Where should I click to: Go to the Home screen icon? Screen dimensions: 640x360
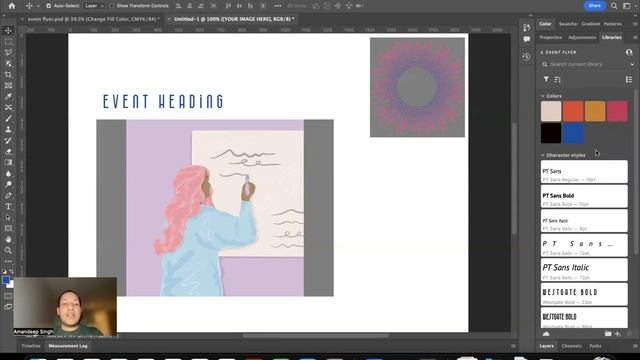[12, 6]
